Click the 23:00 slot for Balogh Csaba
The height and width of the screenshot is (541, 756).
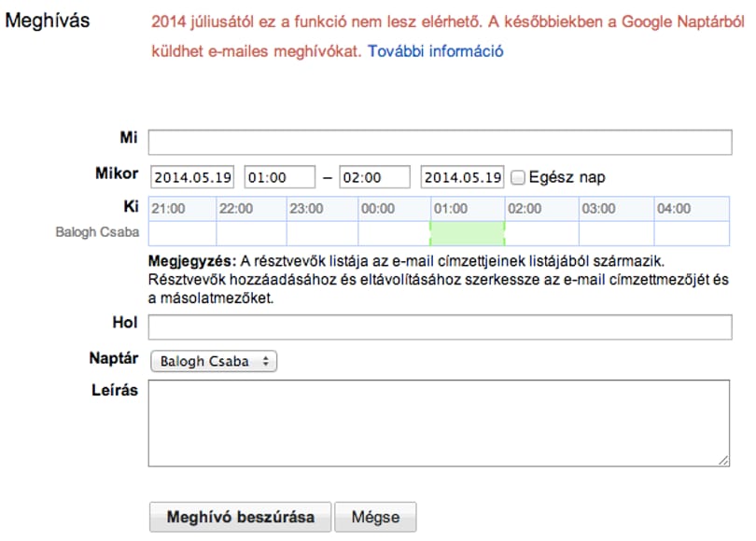point(322,233)
